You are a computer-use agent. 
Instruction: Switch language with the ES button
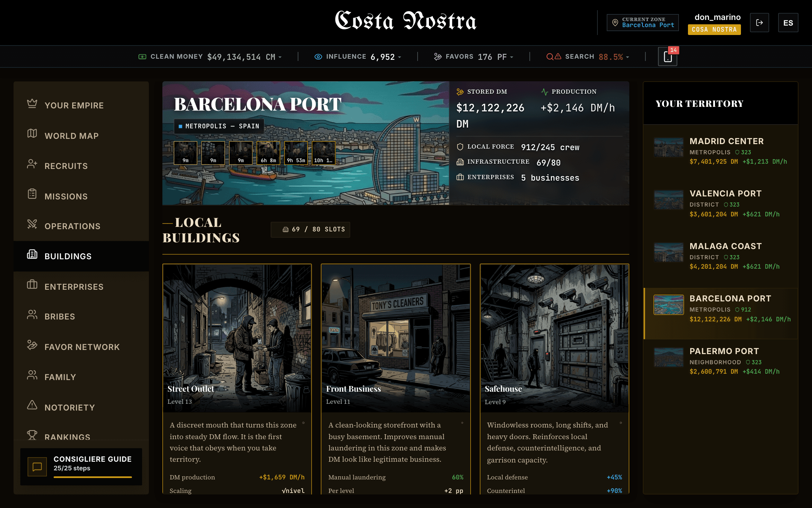coord(788,23)
